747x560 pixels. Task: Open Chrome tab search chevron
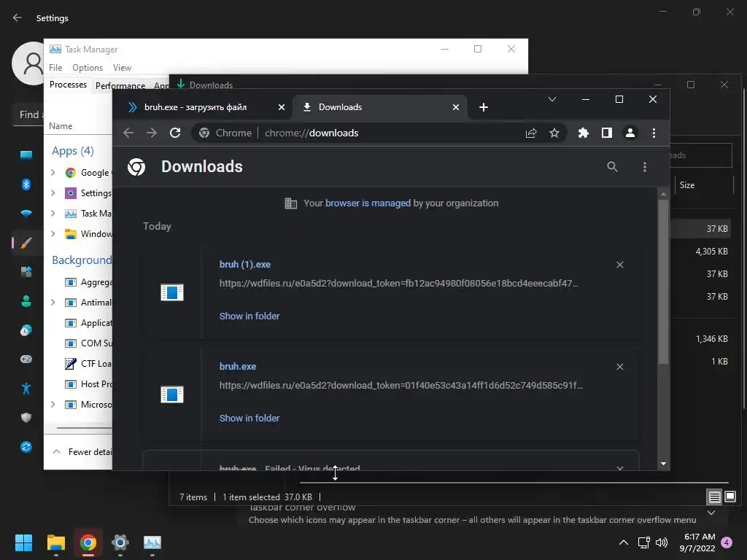(x=552, y=99)
